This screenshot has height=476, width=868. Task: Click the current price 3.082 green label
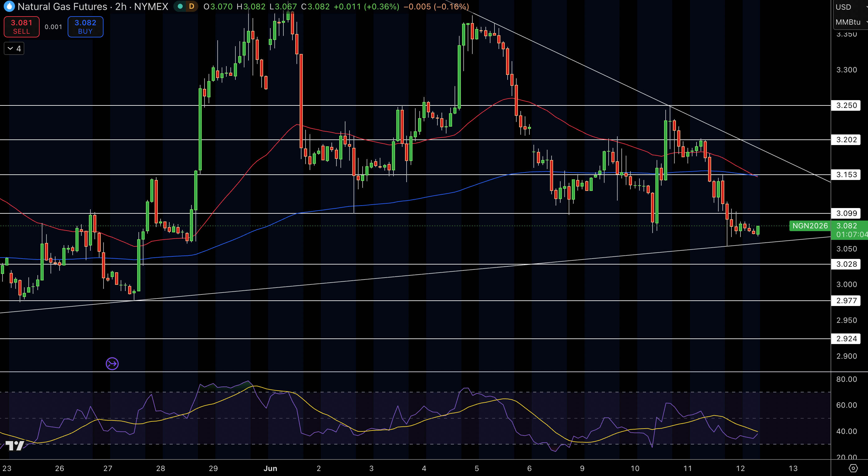point(850,230)
